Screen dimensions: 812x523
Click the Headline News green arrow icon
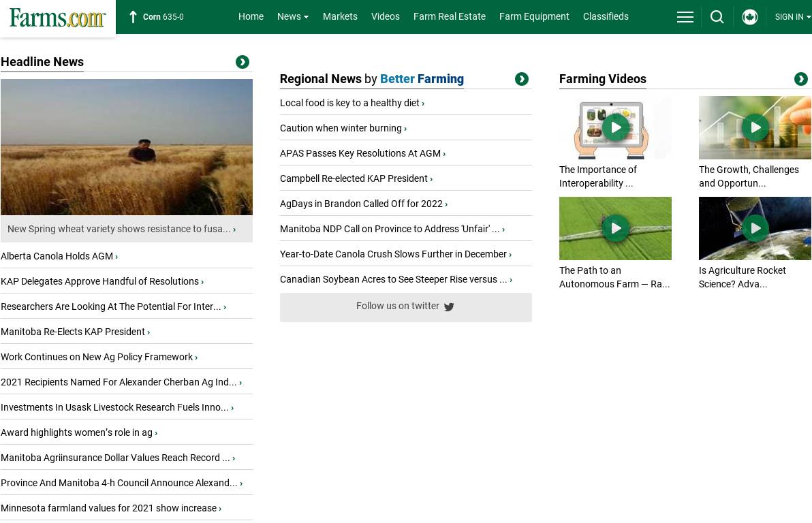click(242, 62)
